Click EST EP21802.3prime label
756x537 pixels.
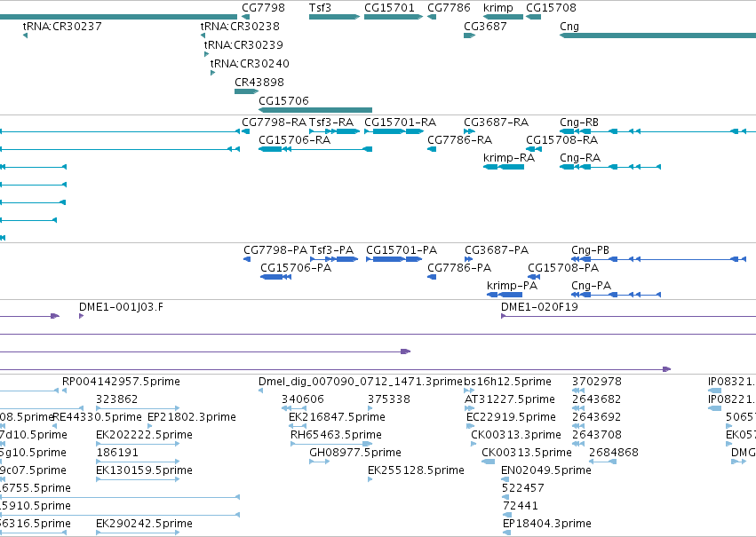191,417
